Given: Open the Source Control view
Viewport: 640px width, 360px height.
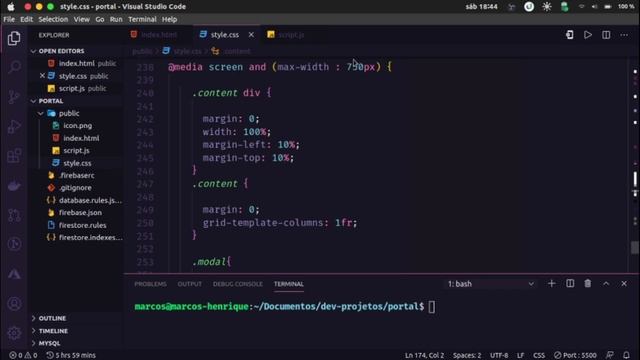Looking at the screenshot, I should click(14, 96).
